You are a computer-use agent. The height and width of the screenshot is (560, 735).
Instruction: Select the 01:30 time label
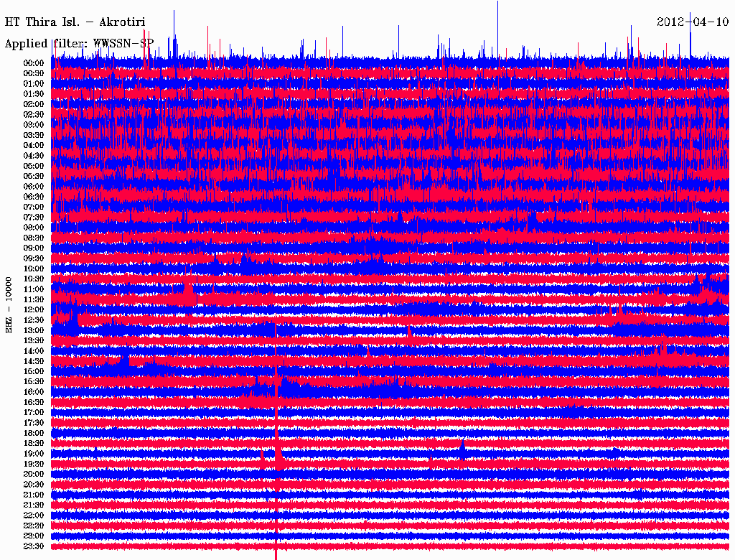(x=34, y=94)
